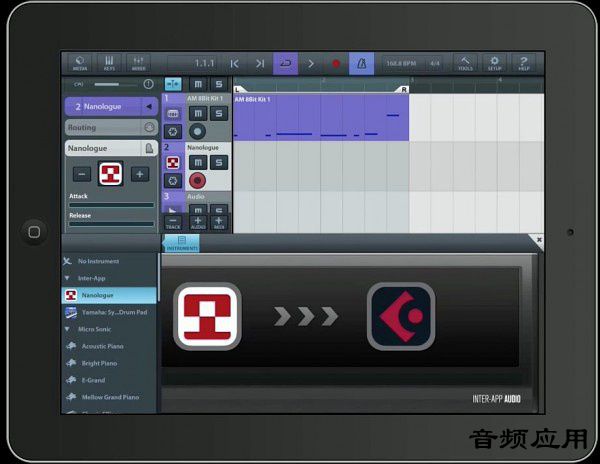Tap the 168.8 BPM tempo field
Screen dimensions: 600x464
tap(401, 63)
